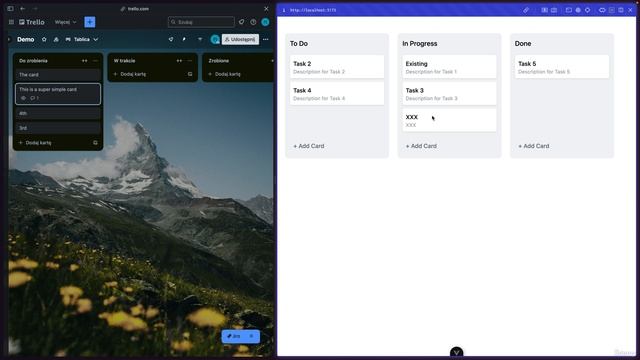Go back with the left arrow in Trello window

point(22,9)
